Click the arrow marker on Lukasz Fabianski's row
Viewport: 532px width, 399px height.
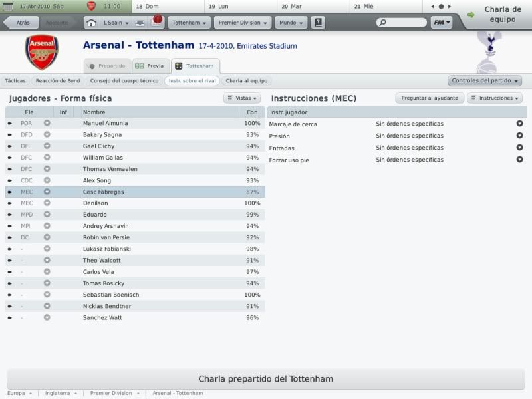tap(9, 249)
